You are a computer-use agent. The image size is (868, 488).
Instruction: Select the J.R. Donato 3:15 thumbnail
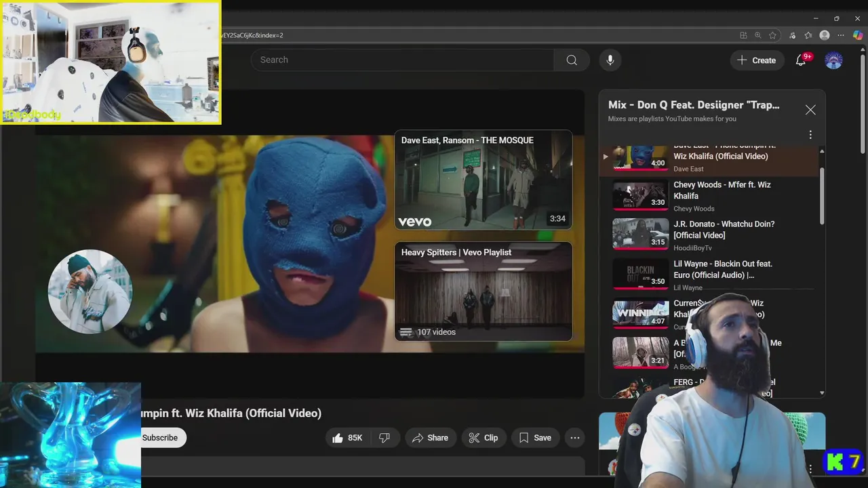click(x=641, y=234)
